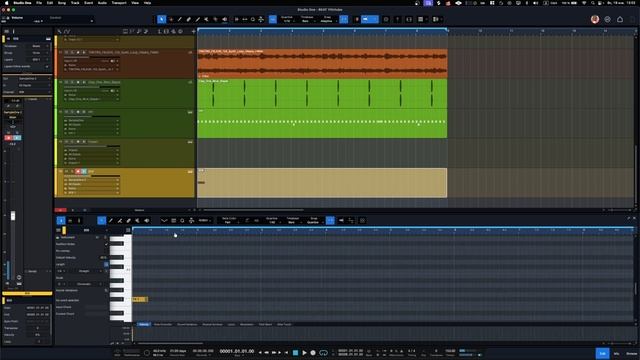This screenshot has height=360, width=640.
Task: Click the arrange horizontal scrollbar
Action: (x=253, y=210)
